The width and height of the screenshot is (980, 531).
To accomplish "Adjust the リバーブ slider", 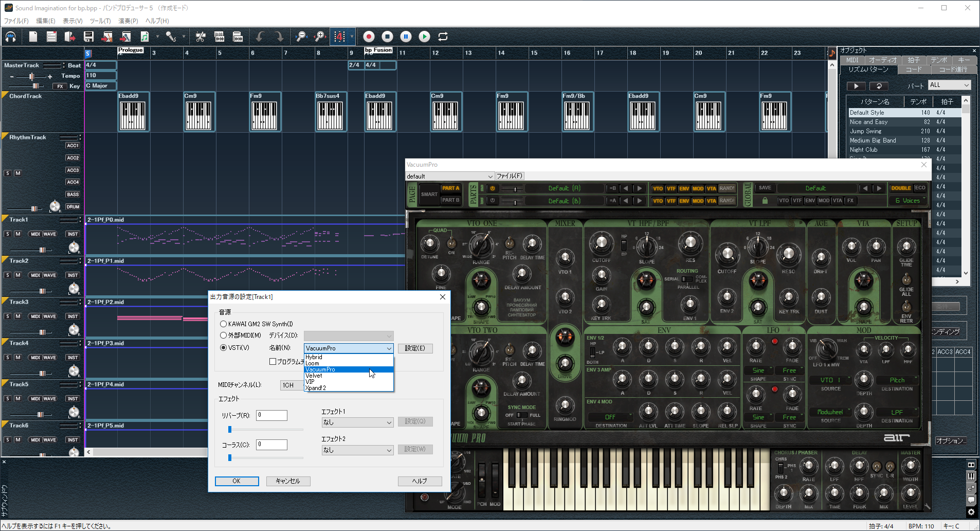I will click(230, 429).
